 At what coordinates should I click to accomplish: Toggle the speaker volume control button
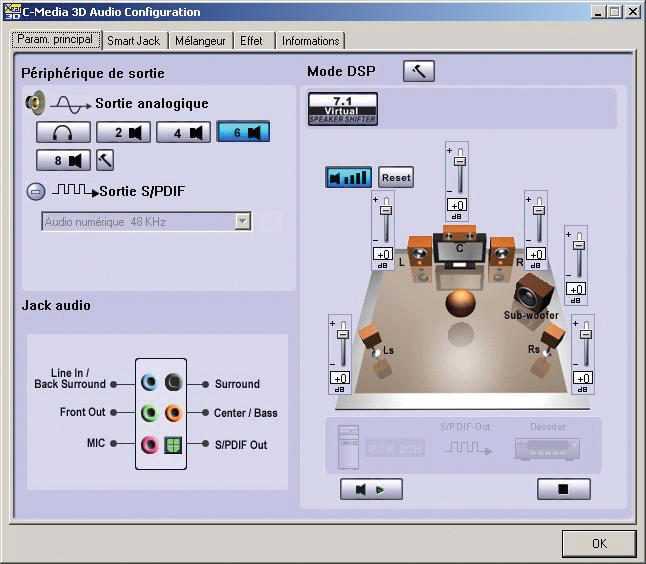click(x=349, y=178)
